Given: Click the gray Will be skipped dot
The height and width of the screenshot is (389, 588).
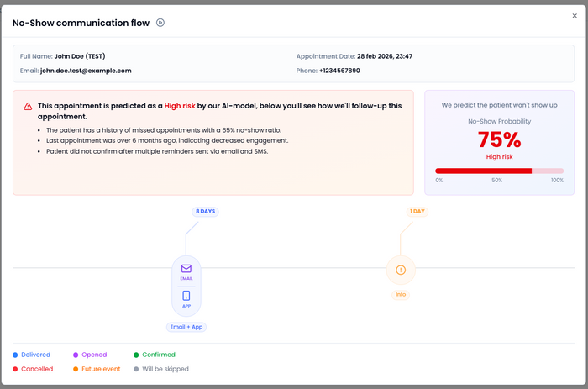Looking at the screenshot, I should (137, 369).
